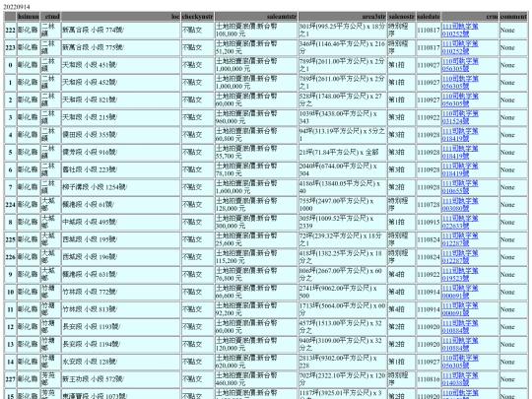Click the saleamtstr column header
The image size is (532, 399).
(x=256, y=17)
